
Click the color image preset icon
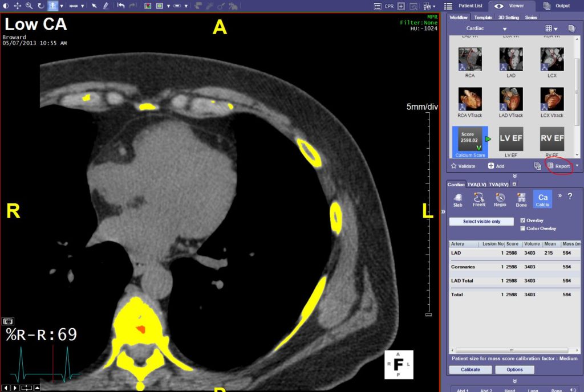point(148,6)
